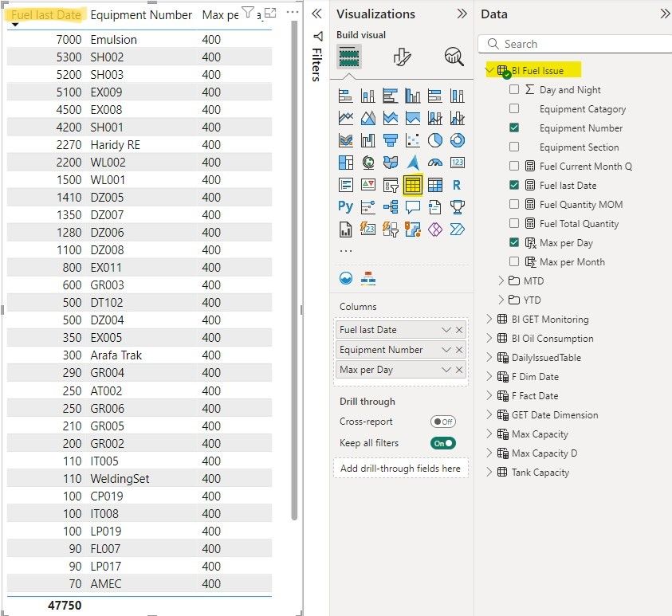Check the Max per Month field
Screen dimensions: 672x616
pos(514,261)
